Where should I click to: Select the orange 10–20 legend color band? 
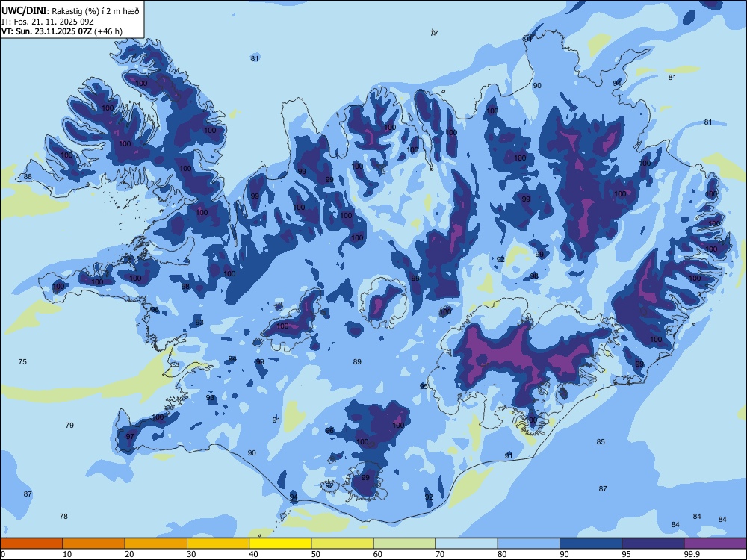pos(94,544)
